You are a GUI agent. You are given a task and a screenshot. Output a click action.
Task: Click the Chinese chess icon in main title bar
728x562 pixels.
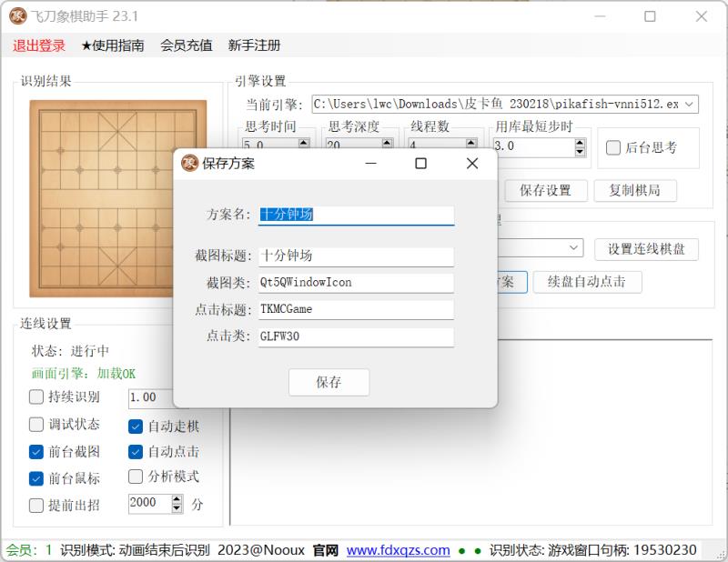pyautogui.click(x=17, y=16)
